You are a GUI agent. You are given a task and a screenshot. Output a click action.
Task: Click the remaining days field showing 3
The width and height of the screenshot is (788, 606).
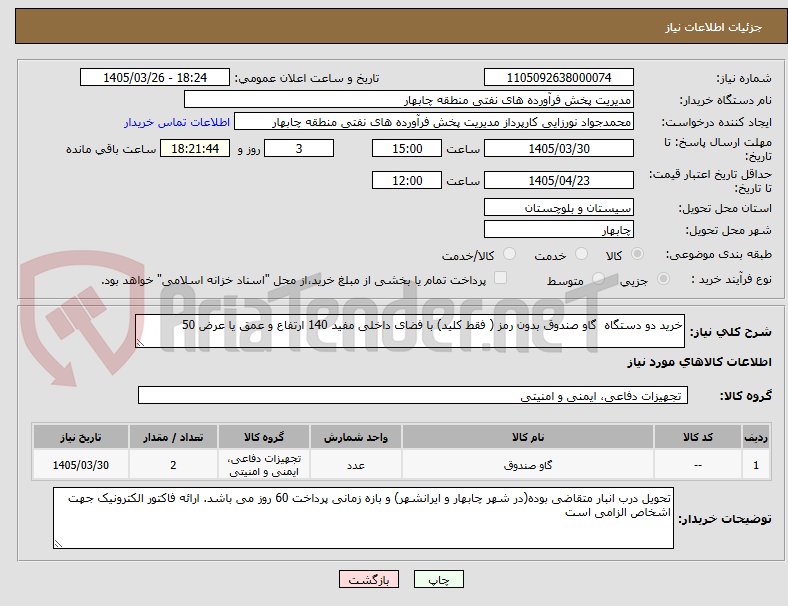(x=299, y=148)
